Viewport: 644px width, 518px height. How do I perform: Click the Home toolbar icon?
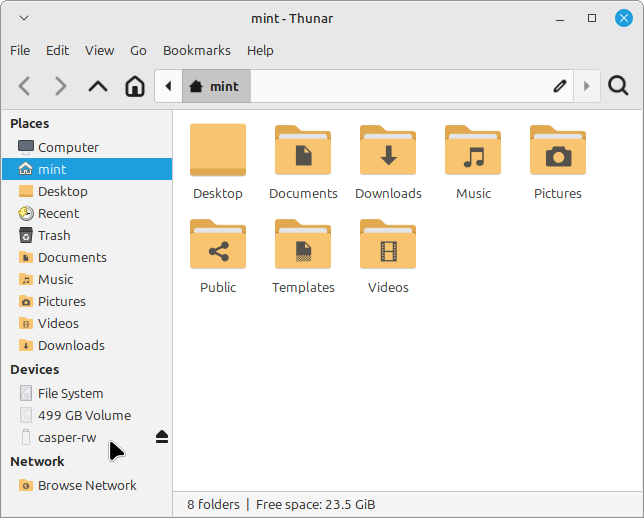135,86
